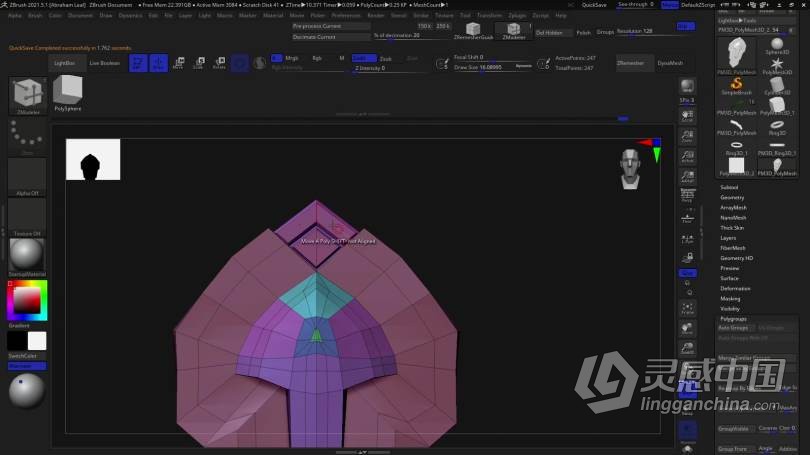Image resolution: width=810 pixels, height=455 pixels.
Task: Expand the Layers section
Action: point(728,238)
